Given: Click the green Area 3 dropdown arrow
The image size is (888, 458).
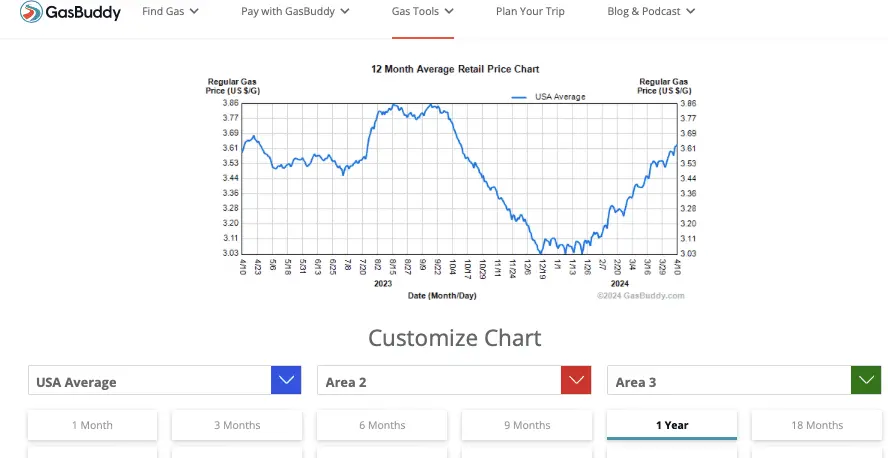Looking at the screenshot, I should point(865,381).
